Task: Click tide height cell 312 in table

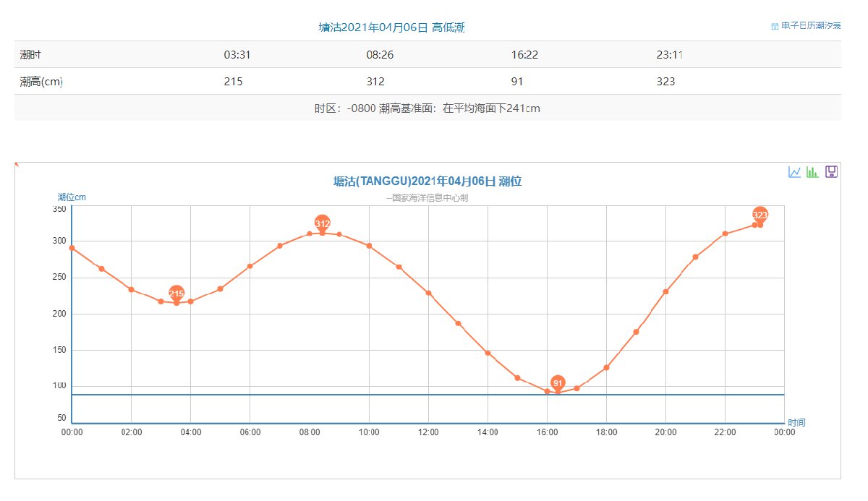Action: coord(375,82)
